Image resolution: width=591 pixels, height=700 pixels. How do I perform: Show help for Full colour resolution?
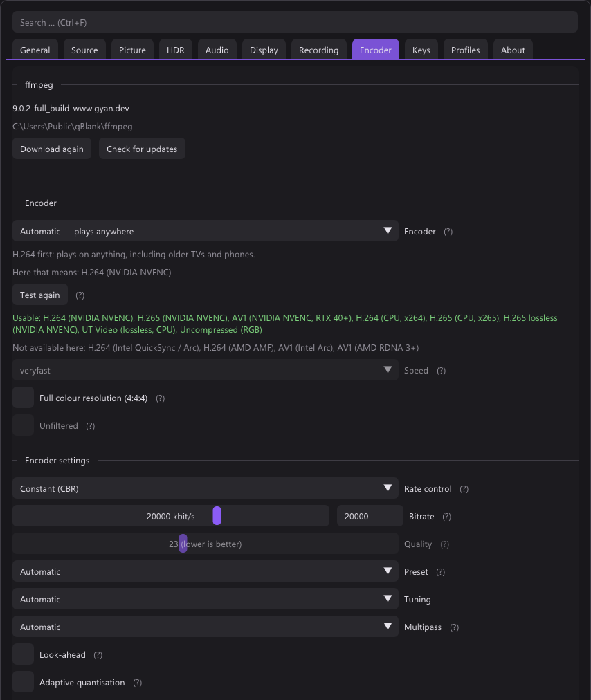[161, 398]
